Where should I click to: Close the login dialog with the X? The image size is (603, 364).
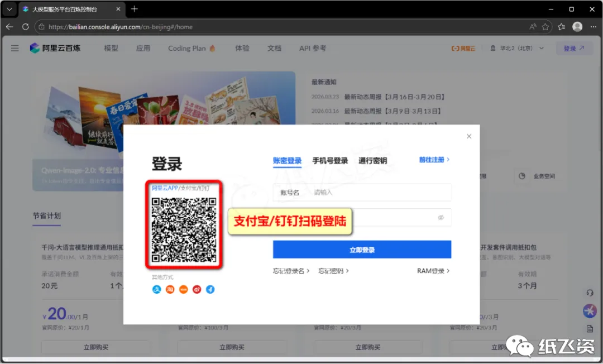[x=469, y=136]
